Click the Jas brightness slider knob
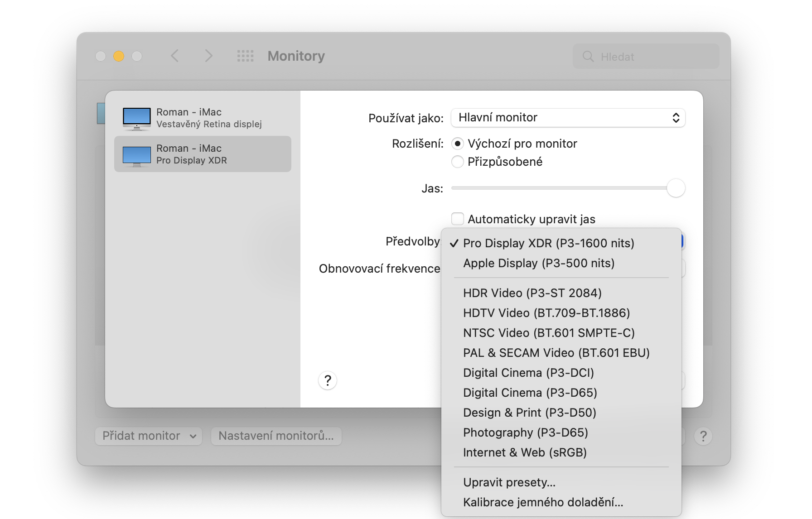812x519 pixels. (x=676, y=188)
